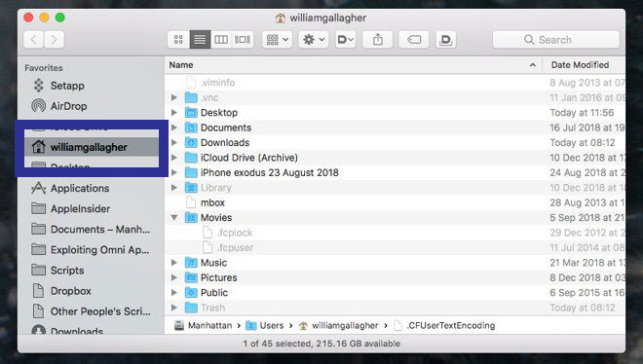Open the group-by arrange dropdown
Viewport: 643px width, 364px height.
(278, 40)
